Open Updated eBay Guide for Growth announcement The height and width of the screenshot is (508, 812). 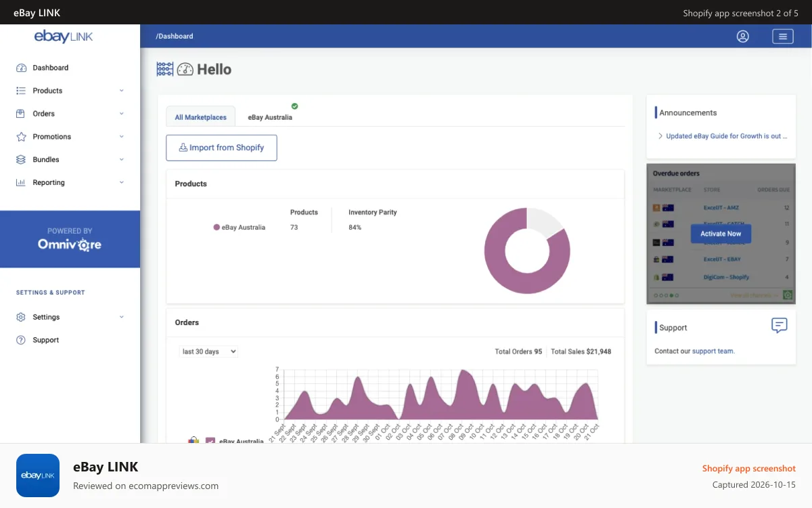pyautogui.click(x=727, y=136)
